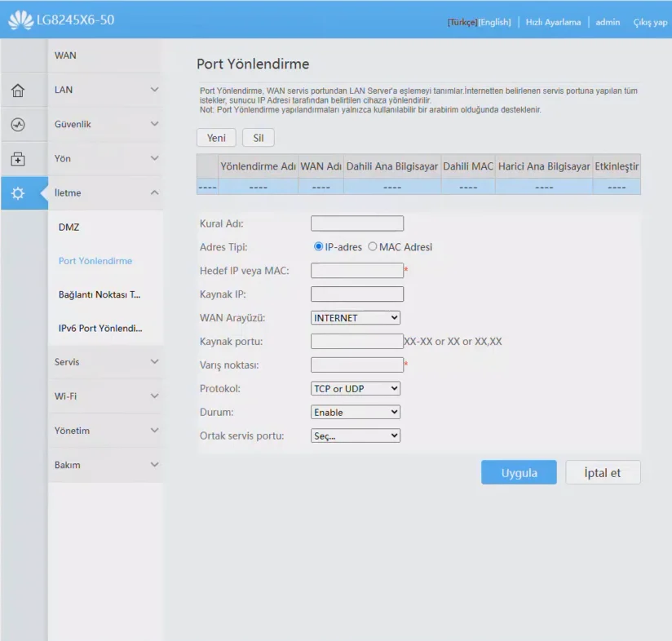The image size is (672, 641).
Task: Click the LG8245X6-50 model title
Action: pos(75,20)
